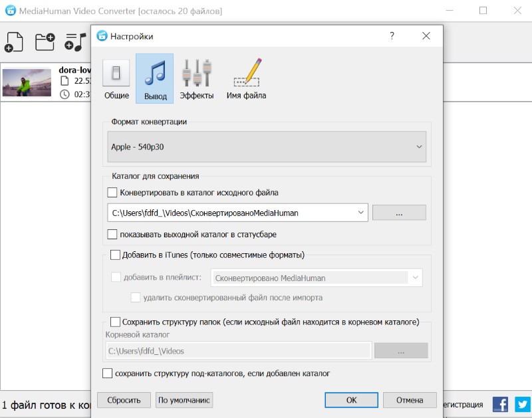
Task: Expand the output folder path dropdown
Action: coord(360,213)
